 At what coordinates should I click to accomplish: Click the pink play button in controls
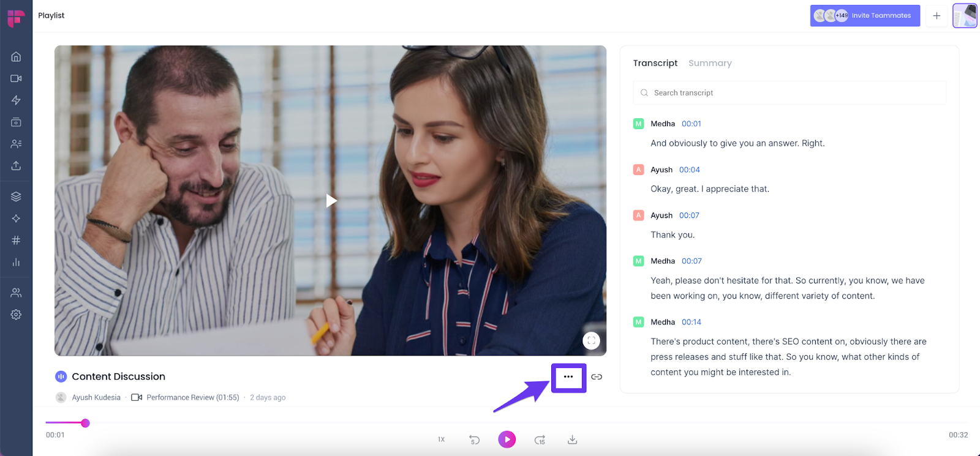pos(507,439)
